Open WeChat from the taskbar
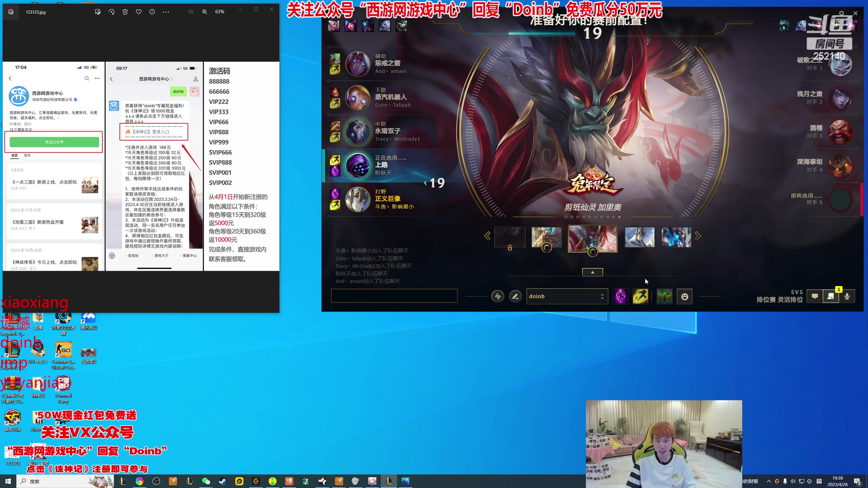 (206, 481)
